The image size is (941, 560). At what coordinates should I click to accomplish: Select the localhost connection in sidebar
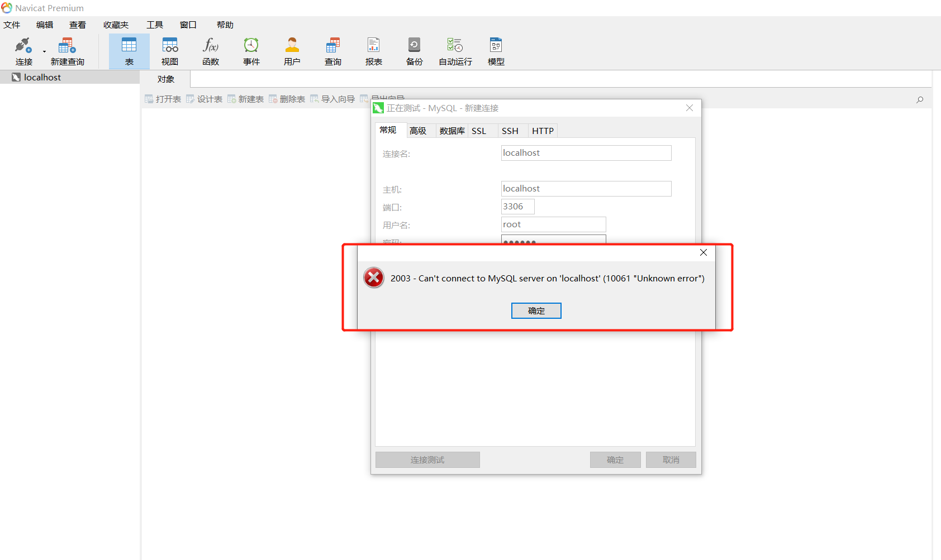(70, 77)
